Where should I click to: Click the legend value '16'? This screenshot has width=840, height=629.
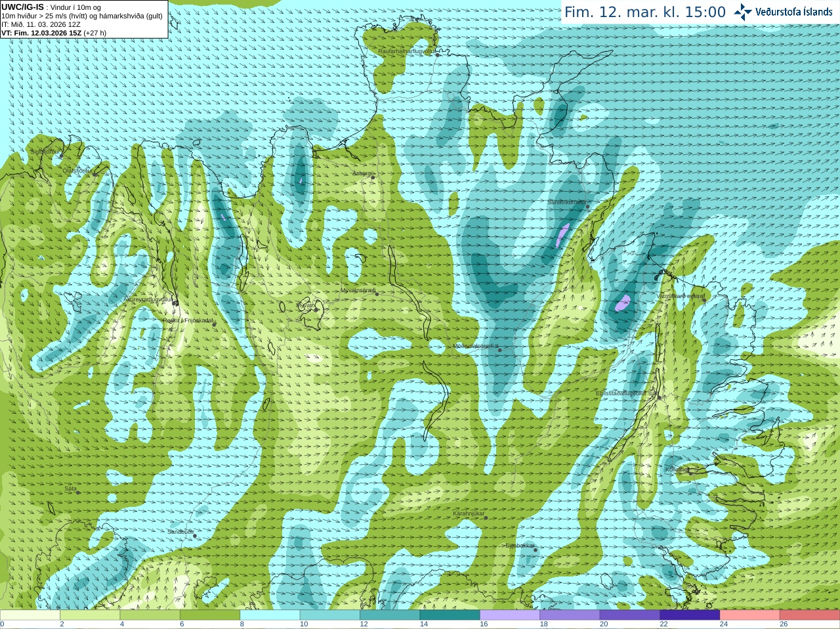click(x=484, y=624)
